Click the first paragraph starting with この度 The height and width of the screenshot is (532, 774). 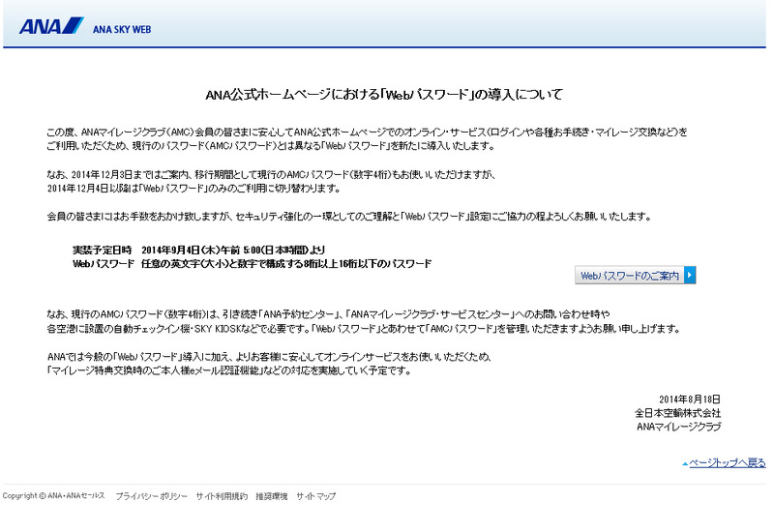(368, 138)
